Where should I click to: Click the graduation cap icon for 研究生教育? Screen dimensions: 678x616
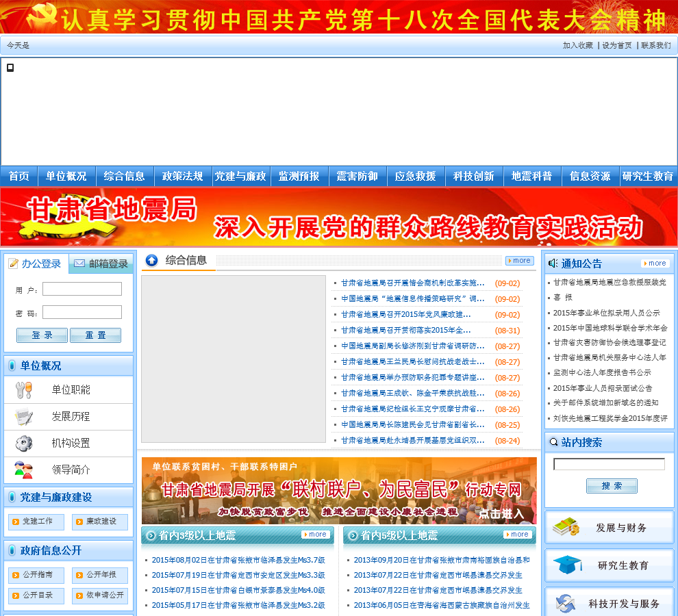point(567,565)
